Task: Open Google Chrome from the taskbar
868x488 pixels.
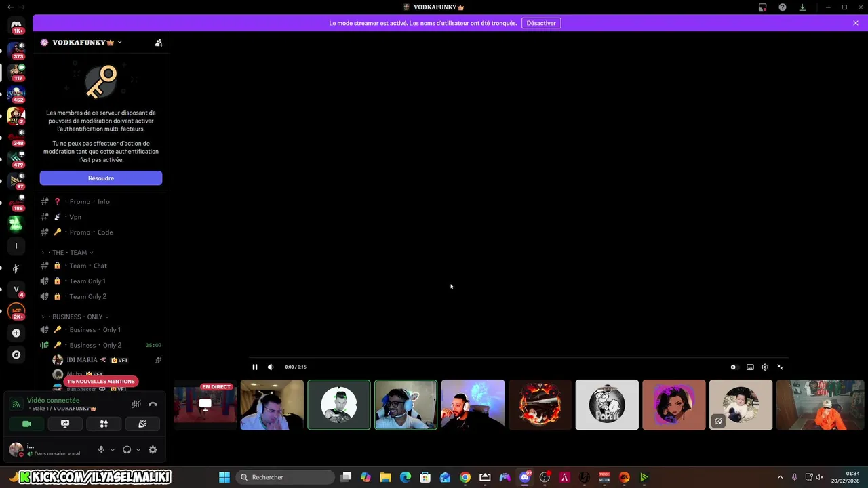Action: (465, 477)
